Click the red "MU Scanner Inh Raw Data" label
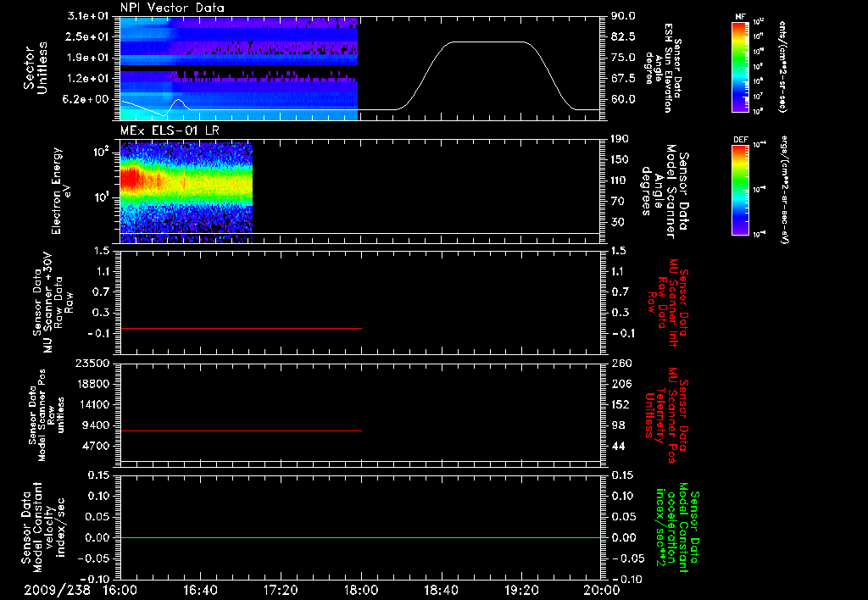Image resolution: width=868 pixels, height=600 pixels. coord(668,303)
